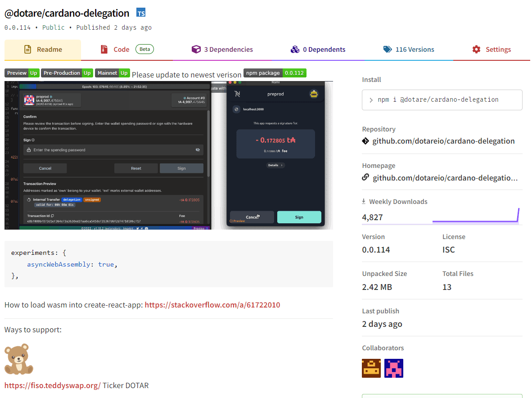Open the delegation demo screenshot image

pyautogui.click(x=169, y=155)
